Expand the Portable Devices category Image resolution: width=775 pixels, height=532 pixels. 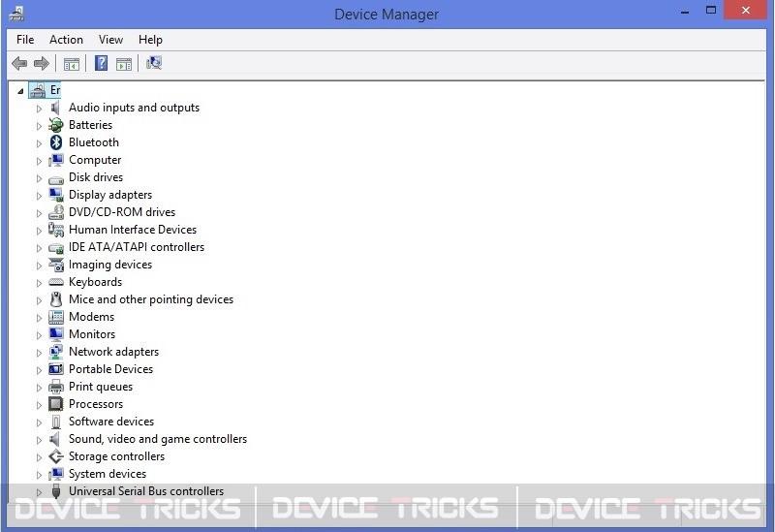(39, 370)
